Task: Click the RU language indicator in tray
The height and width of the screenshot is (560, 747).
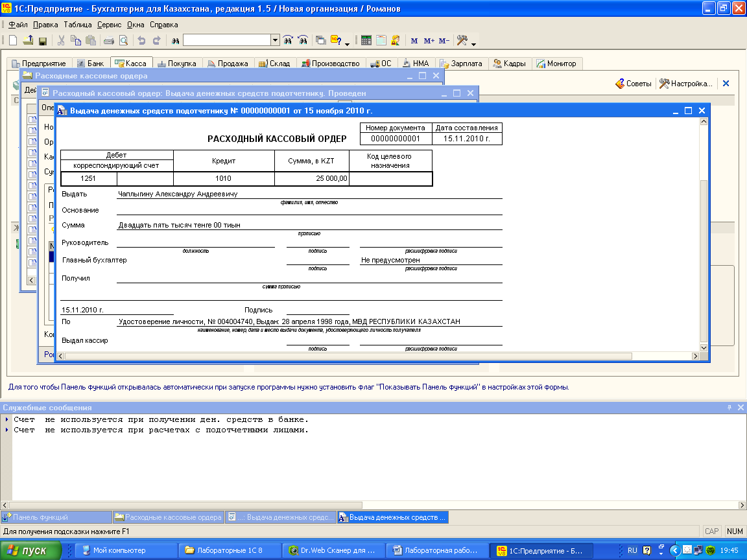Action: coord(632,550)
